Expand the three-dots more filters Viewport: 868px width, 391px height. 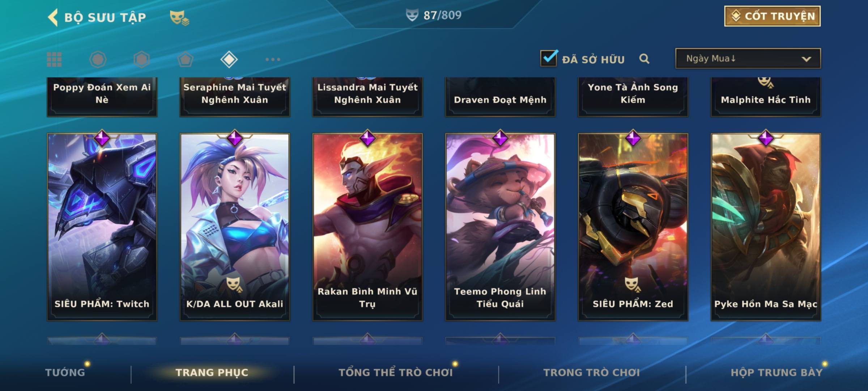(273, 59)
